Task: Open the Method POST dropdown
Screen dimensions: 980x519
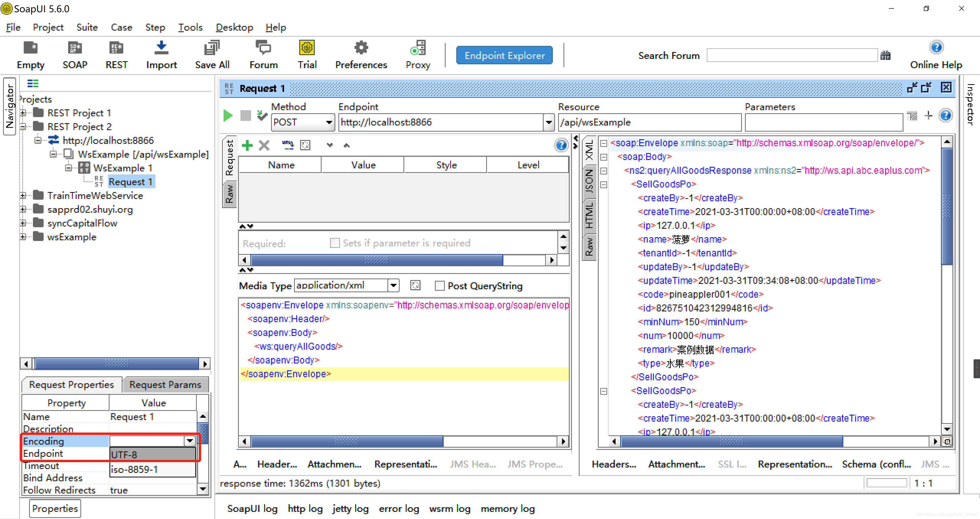Action: [329, 122]
